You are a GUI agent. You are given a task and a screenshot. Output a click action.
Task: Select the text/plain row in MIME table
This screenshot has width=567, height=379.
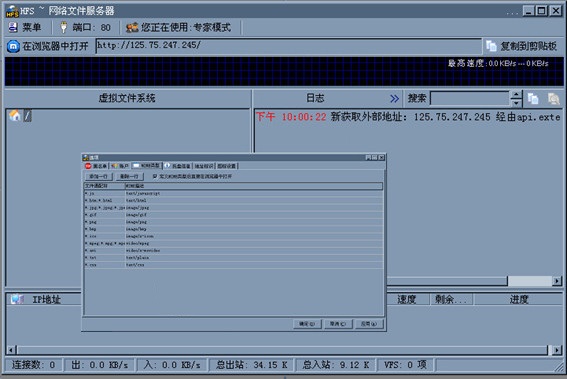tap(233, 257)
